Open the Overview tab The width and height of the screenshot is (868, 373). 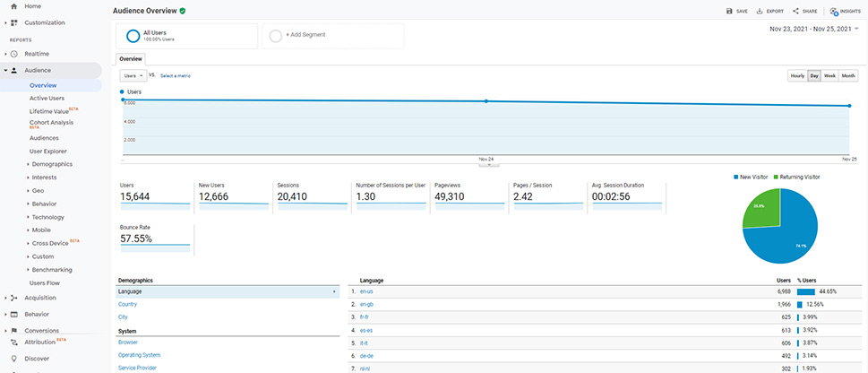(x=131, y=59)
